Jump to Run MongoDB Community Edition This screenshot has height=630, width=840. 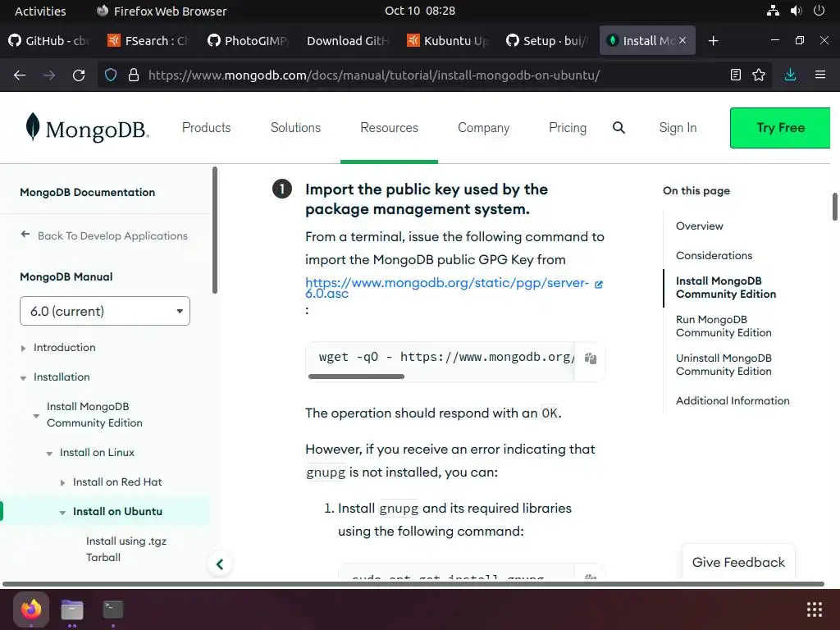(x=724, y=326)
